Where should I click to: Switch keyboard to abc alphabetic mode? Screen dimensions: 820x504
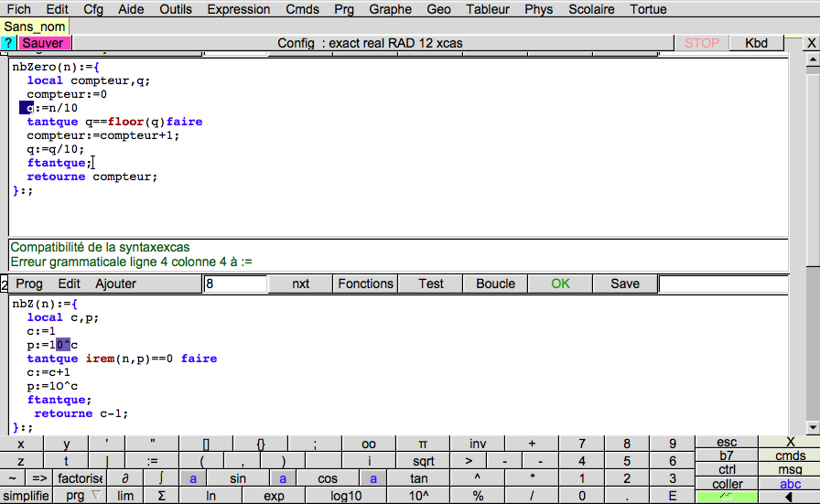pos(789,484)
